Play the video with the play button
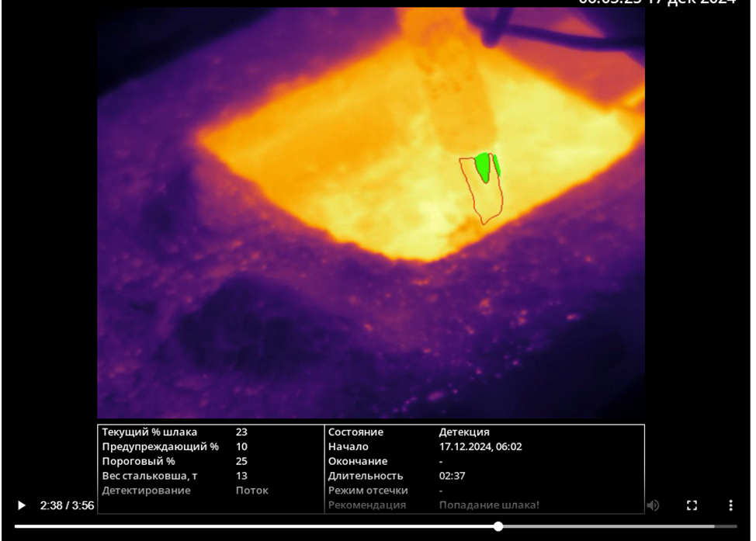Screen dimensions: 756x541 point(21,505)
